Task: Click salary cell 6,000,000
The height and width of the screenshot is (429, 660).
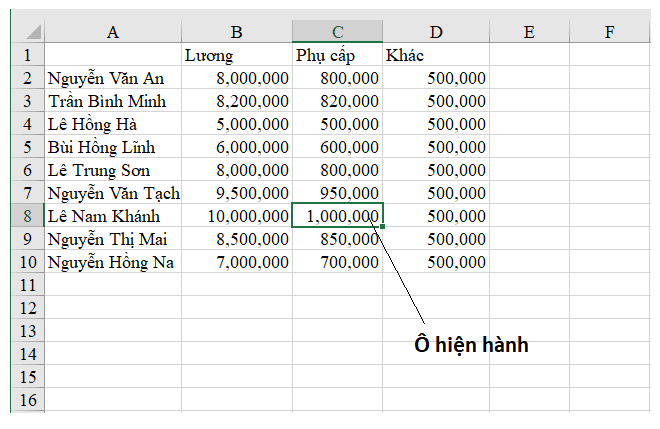Action: tap(237, 147)
